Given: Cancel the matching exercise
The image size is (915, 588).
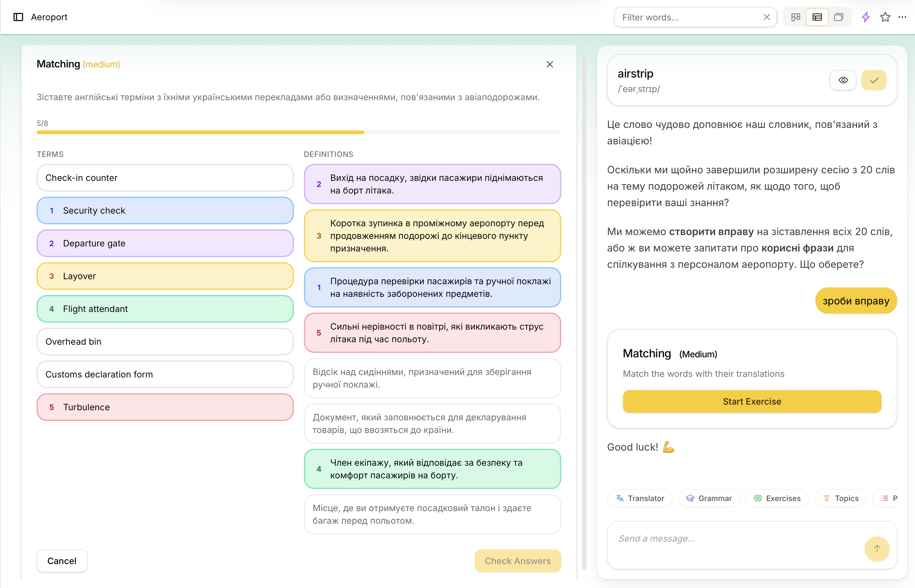Looking at the screenshot, I should click(61, 561).
